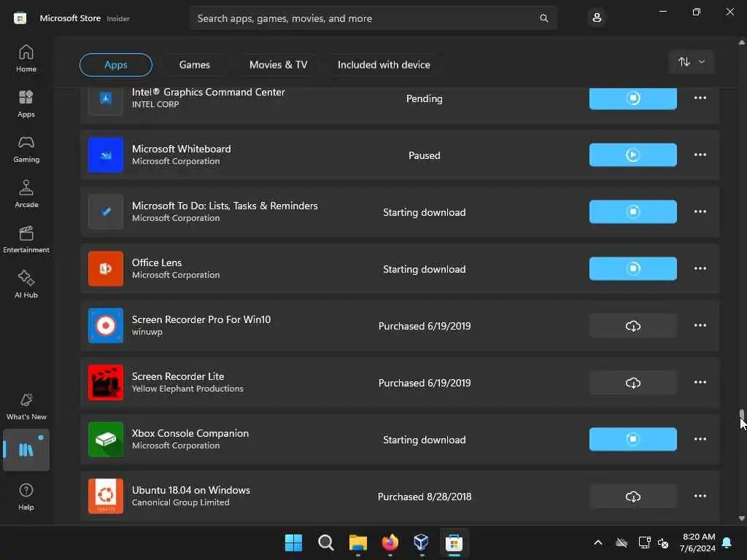The height and width of the screenshot is (560, 747).
Task: Click the scrollbar down arrow
Action: coord(741,518)
